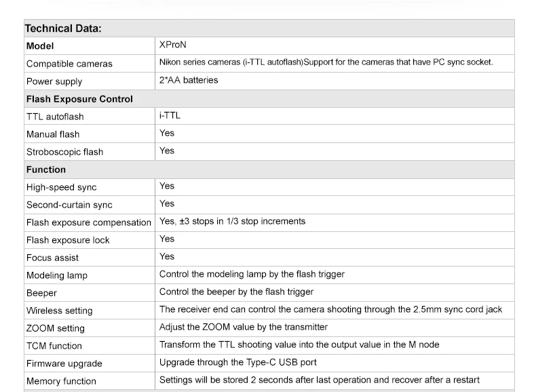Click the Nikon series cameras description text

coord(326,62)
